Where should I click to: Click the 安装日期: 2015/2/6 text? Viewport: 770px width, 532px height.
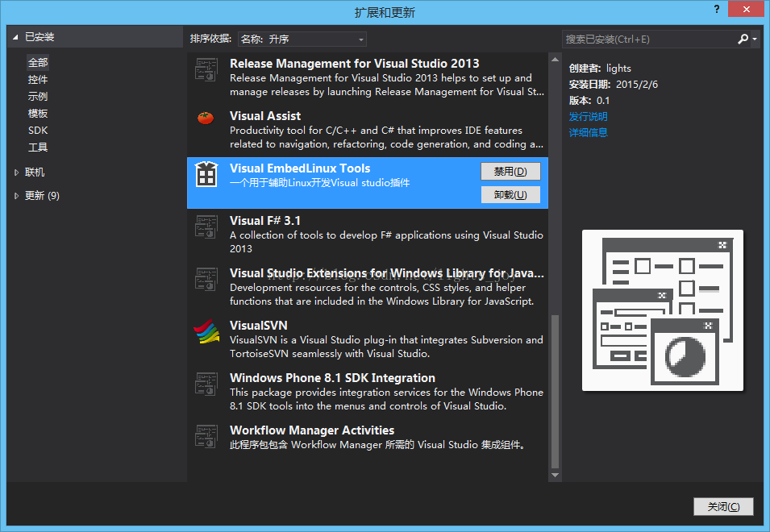614,85
